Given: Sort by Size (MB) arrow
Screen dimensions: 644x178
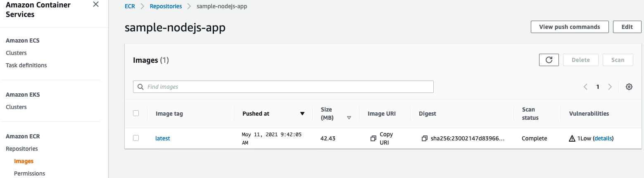Looking at the screenshot, I should [349, 118].
